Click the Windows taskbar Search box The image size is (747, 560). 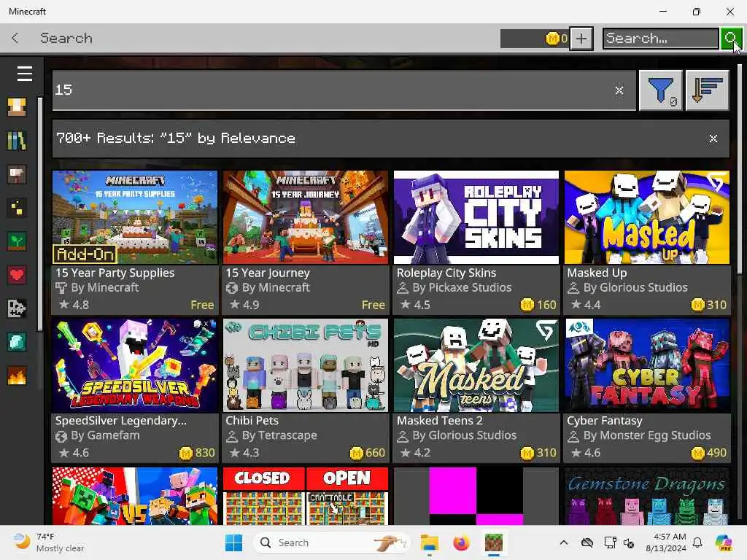point(332,542)
